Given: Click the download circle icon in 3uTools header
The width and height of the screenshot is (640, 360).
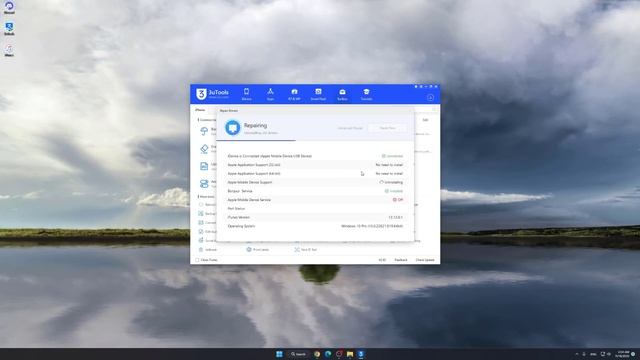Looking at the screenshot, I should pyautogui.click(x=430, y=98).
